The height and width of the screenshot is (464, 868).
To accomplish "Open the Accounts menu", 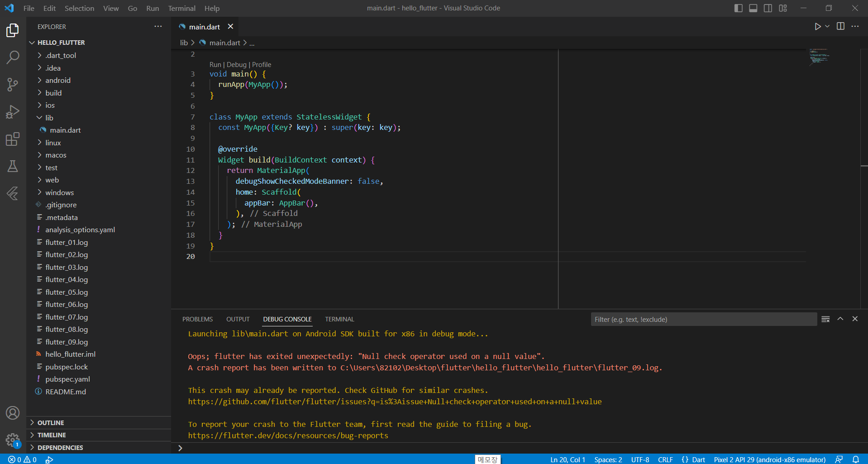I will pyautogui.click(x=13, y=413).
